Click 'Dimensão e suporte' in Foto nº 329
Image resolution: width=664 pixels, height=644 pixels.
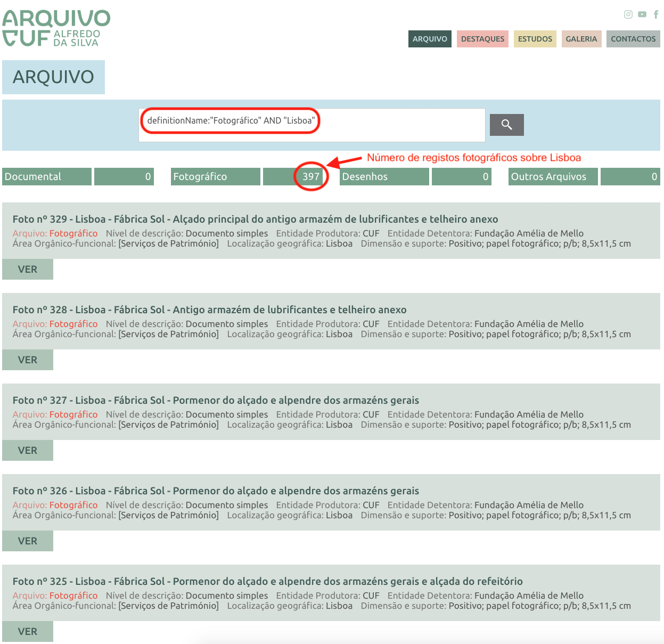(x=403, y=243)
